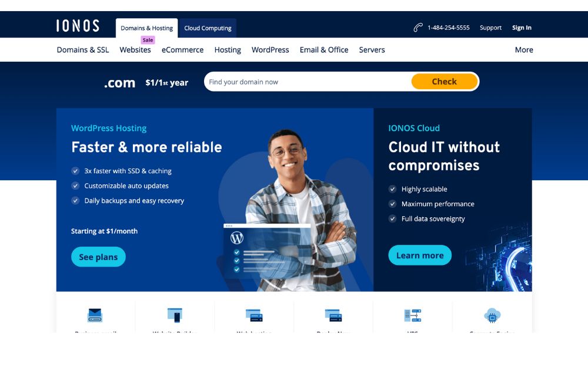
Task: Click the See plans button
Action: (x=98, y=257)
